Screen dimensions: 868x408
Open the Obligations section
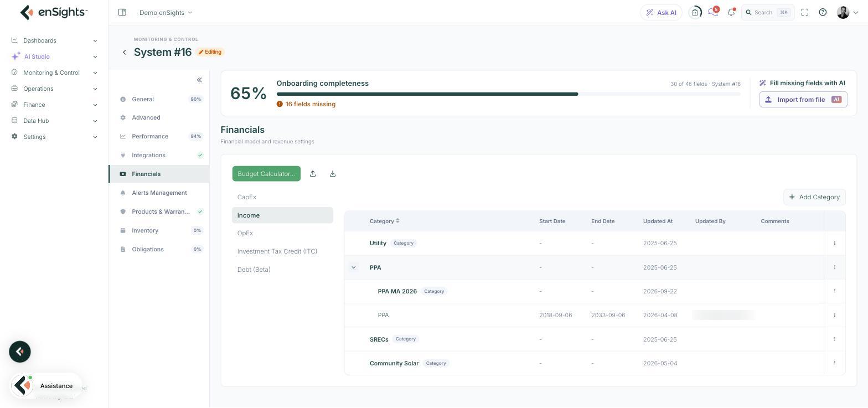point(159,249)
